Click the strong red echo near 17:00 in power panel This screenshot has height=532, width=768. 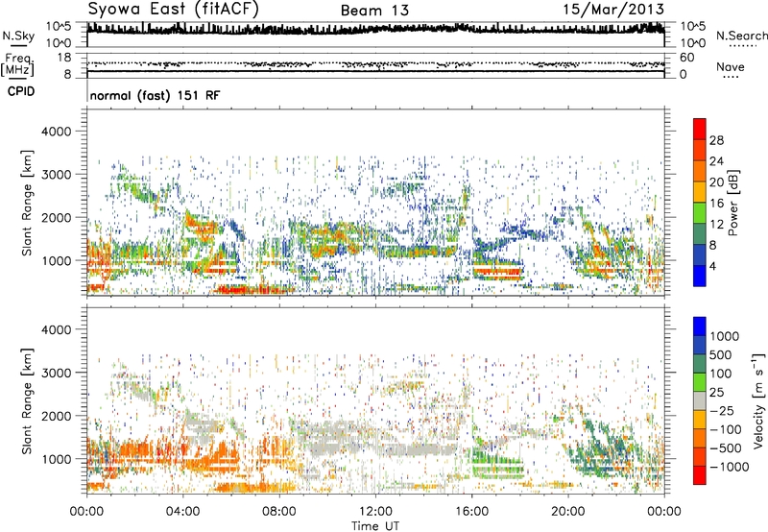497,271
